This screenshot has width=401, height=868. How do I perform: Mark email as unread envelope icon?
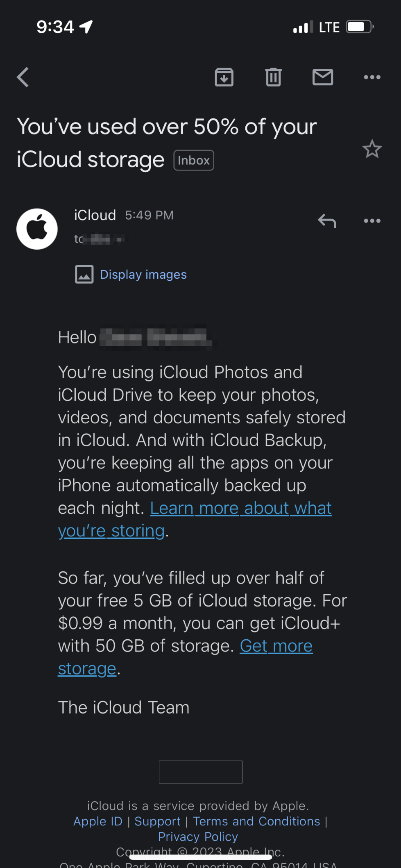323,77
